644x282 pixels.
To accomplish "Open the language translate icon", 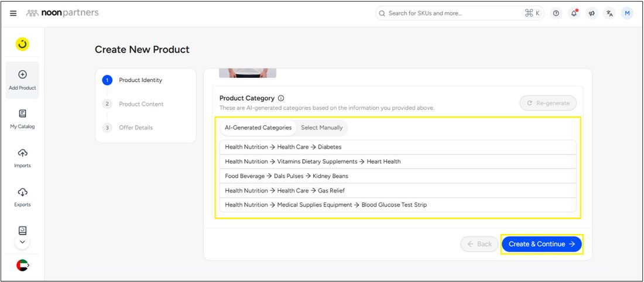I will 609,13.
